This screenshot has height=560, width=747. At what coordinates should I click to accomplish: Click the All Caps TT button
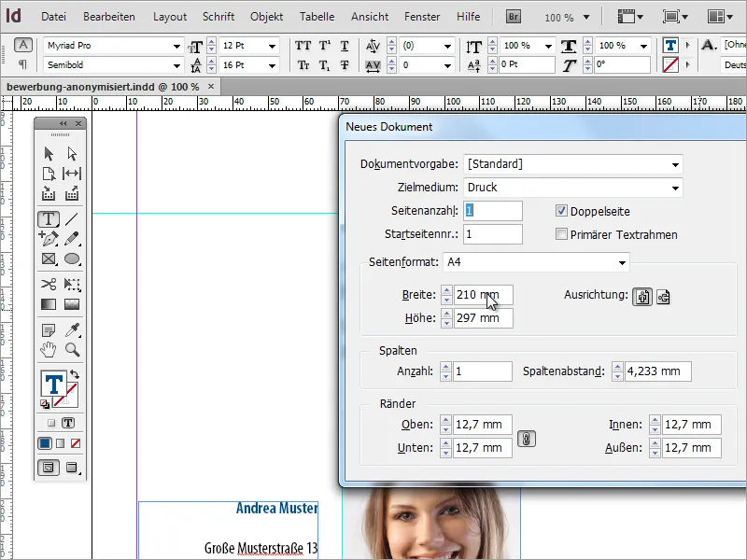click(303, 46)
